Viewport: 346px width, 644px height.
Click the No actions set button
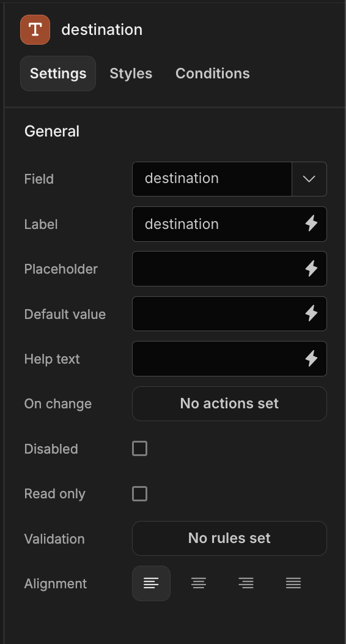[230, 404]
